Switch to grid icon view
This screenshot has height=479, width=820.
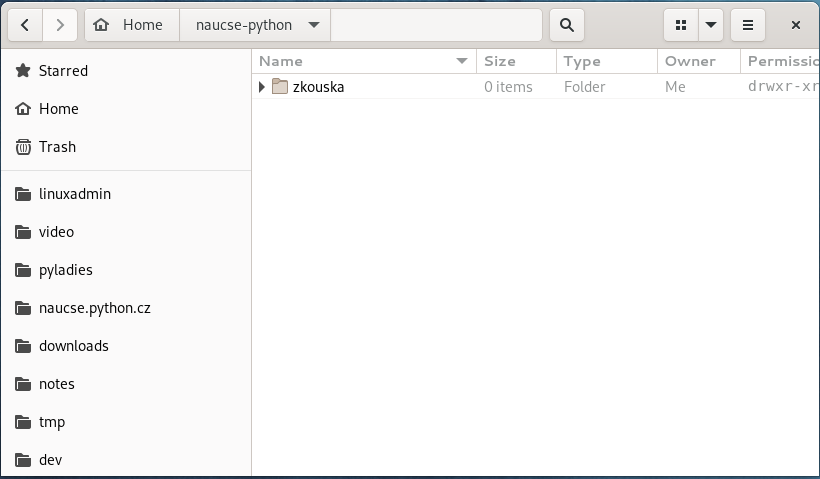click(x=681, y=25)
